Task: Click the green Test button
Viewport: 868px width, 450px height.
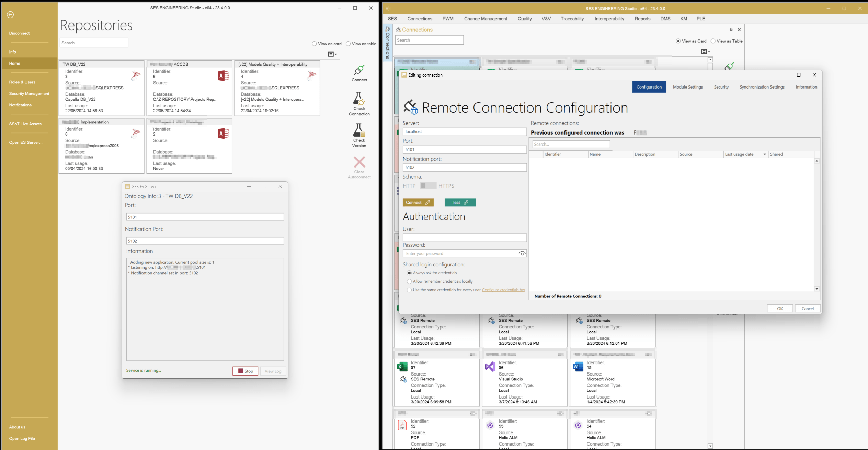Action: [460, 203]
